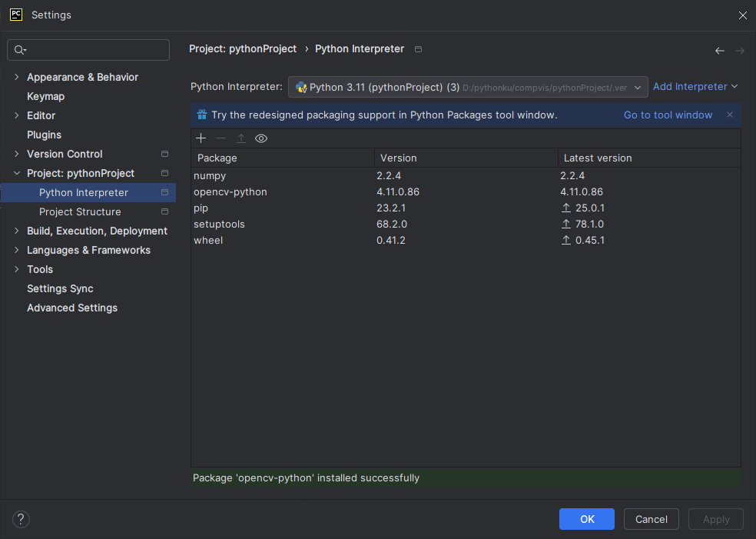Click the Apply button

pos(716,519)
